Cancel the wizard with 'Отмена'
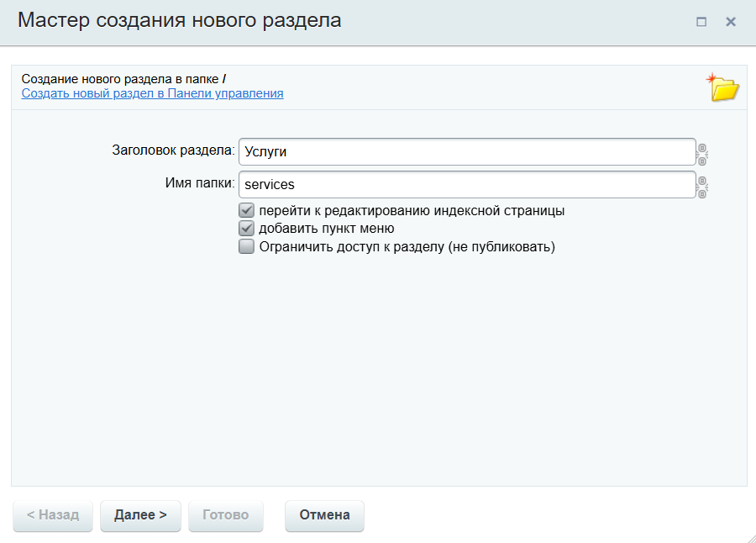This screenshot has height=543, width=756. pos(324,515)
